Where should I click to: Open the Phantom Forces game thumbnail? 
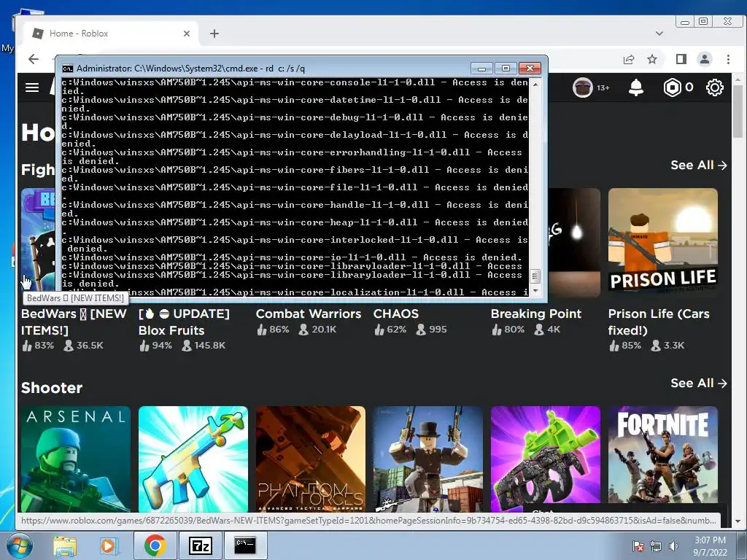[x=311, y=459]
